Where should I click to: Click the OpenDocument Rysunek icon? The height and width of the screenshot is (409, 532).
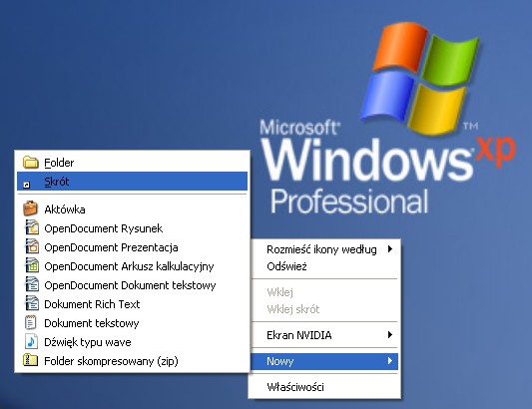coord(32,227)
